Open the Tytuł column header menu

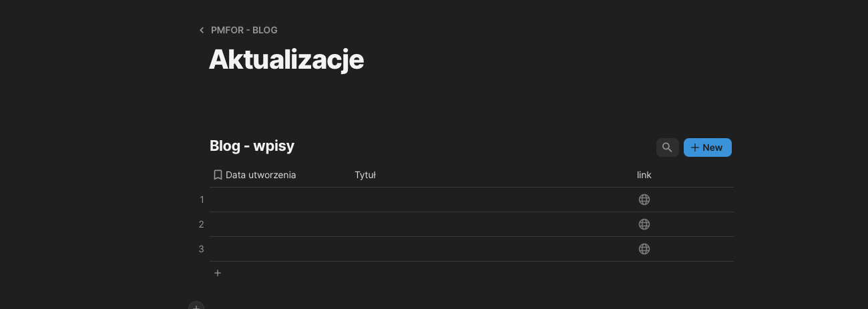pos(365,175)
